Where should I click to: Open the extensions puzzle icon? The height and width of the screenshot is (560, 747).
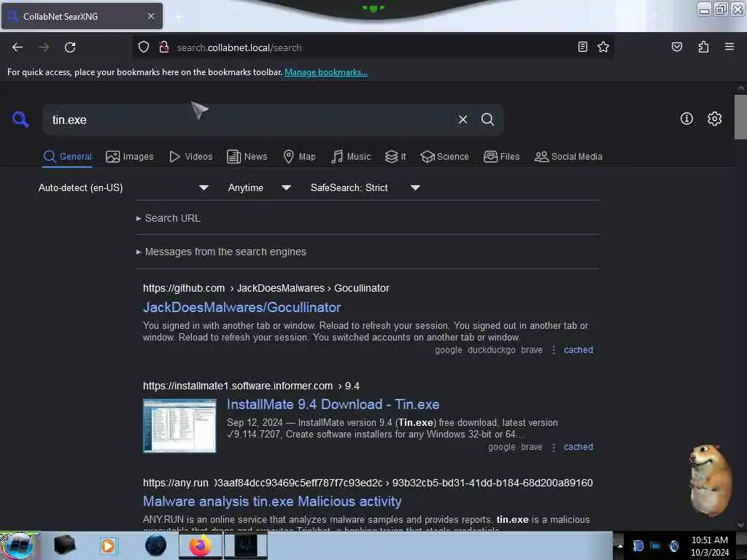point(703,47)
